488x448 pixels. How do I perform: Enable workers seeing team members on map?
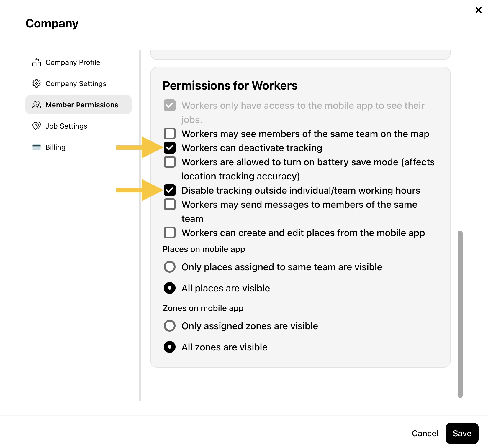(170, 134)
